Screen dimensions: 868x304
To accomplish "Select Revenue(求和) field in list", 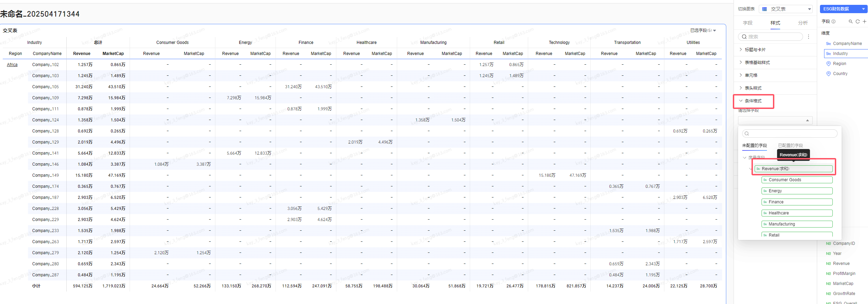I will tap(794, 169).
